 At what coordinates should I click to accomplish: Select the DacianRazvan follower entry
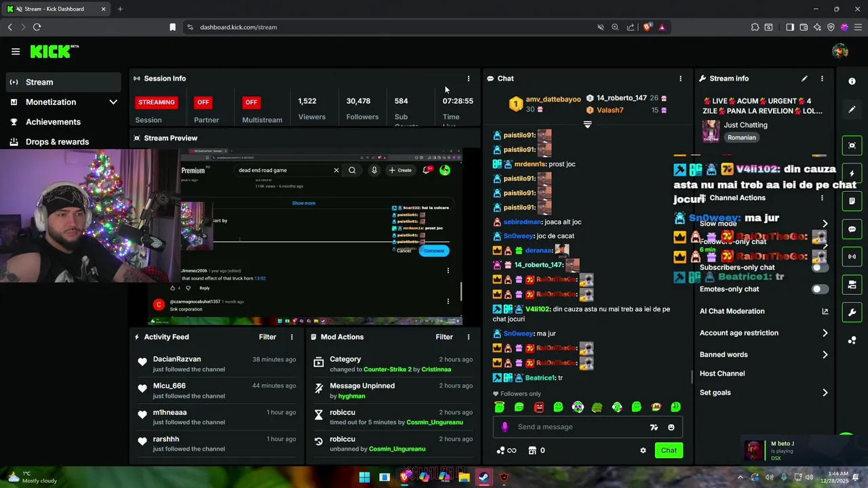point(217,364)
